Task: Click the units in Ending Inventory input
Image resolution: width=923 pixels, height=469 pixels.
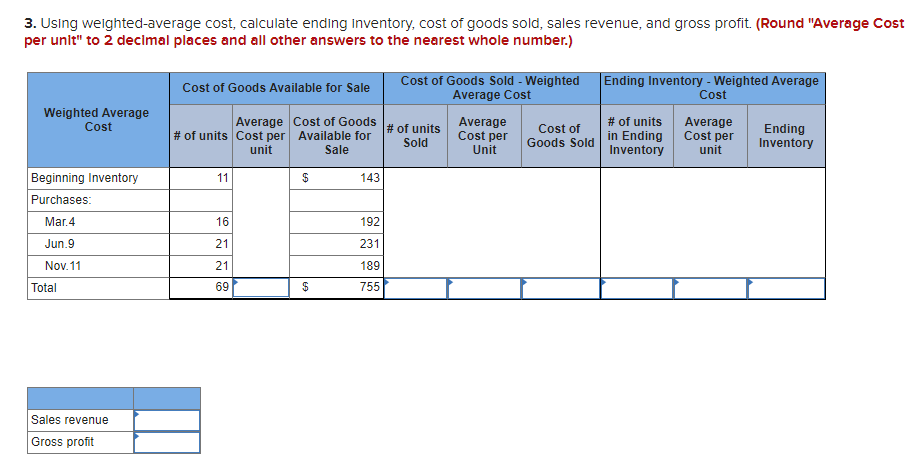Action: click(x=636, y=288)
